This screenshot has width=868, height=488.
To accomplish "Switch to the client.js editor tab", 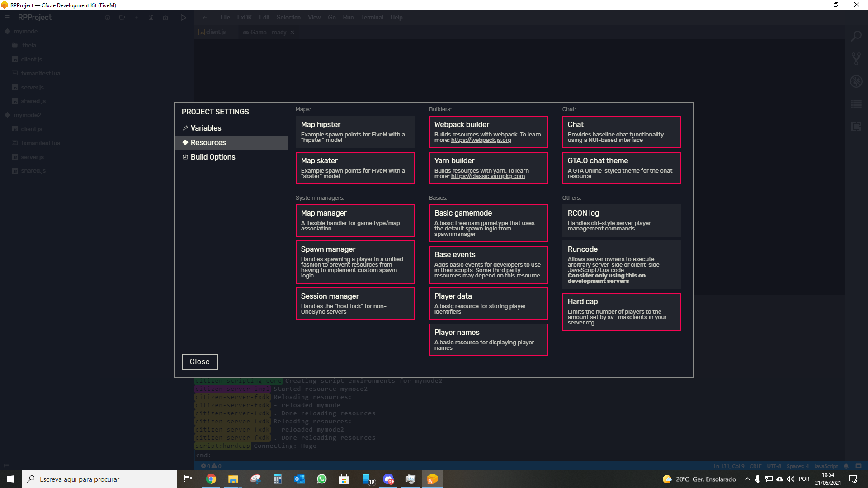I will 216,32.
